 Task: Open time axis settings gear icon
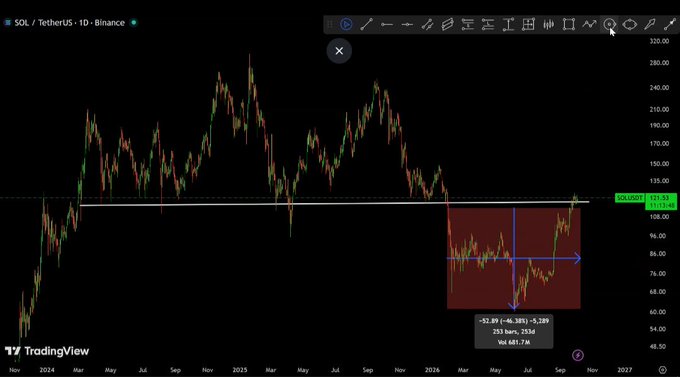pyautogui.click(x=662, y=370)
